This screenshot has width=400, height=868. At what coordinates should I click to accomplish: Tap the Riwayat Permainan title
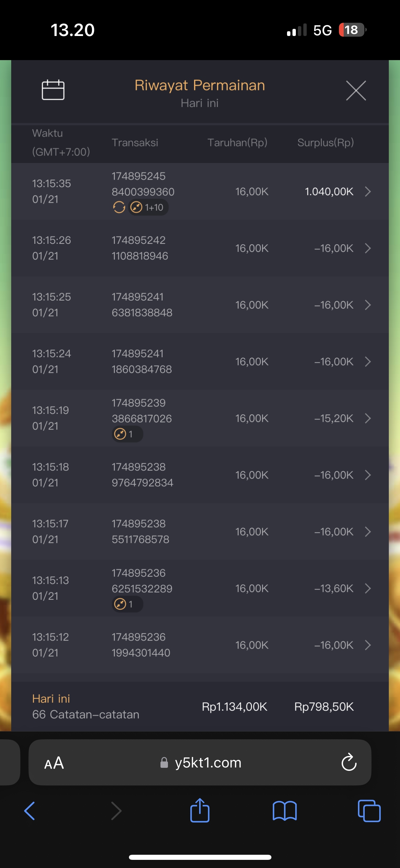199,85
